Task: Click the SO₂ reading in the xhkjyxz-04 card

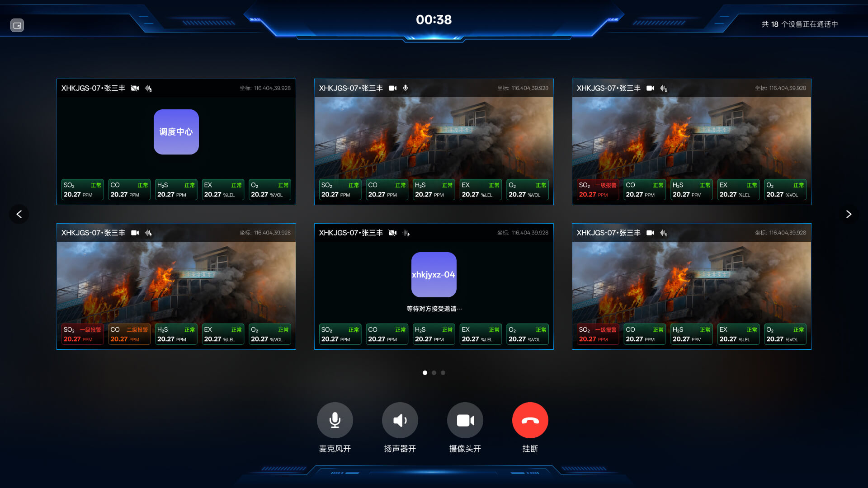Action: (x=340, y=334)
